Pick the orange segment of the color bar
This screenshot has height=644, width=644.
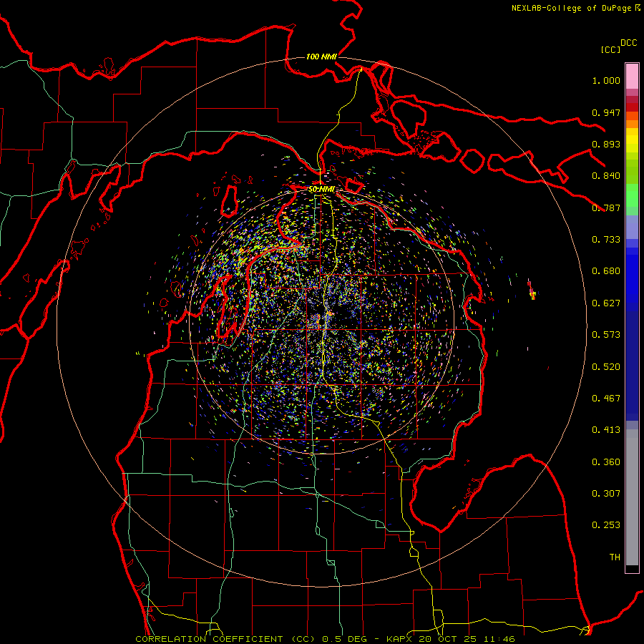click(x=632, y=124)
